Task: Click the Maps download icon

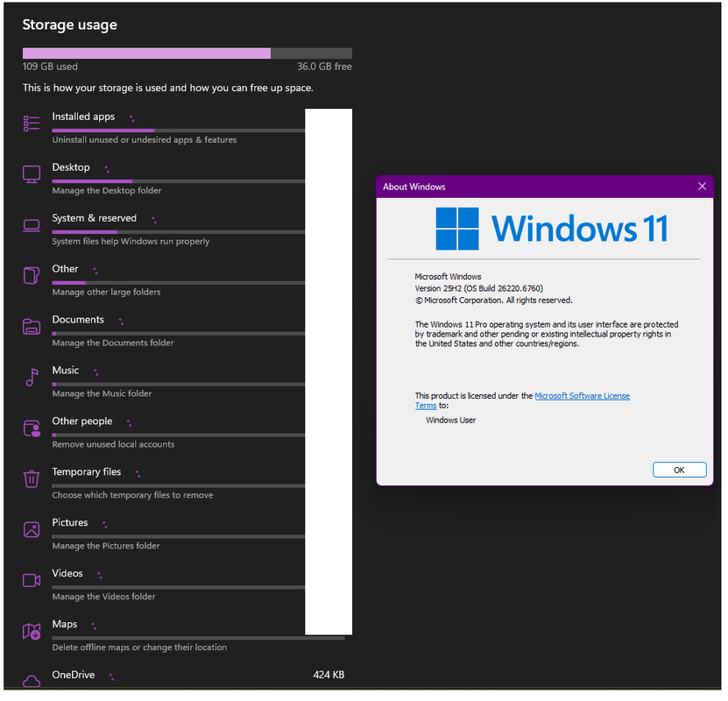Action: click(x=32, y=632)
